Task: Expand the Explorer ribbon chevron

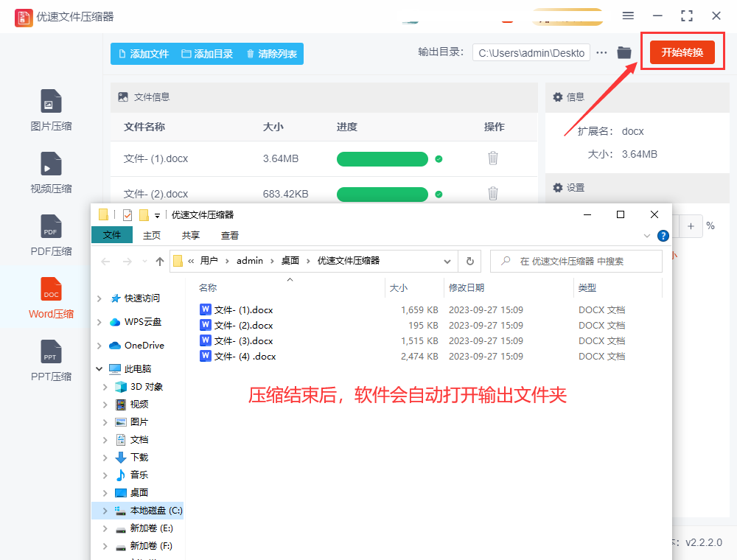Action: [647, 236]
